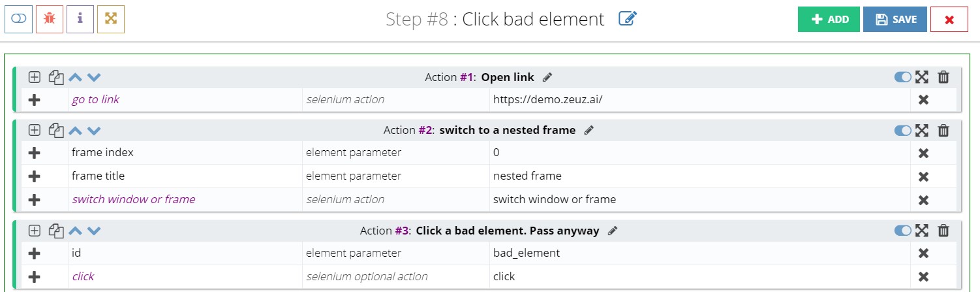Viewport: 980px width, 292px height.
Task: Click the https://demo.zeuz.ai/ value field
Action: point(700,99)
